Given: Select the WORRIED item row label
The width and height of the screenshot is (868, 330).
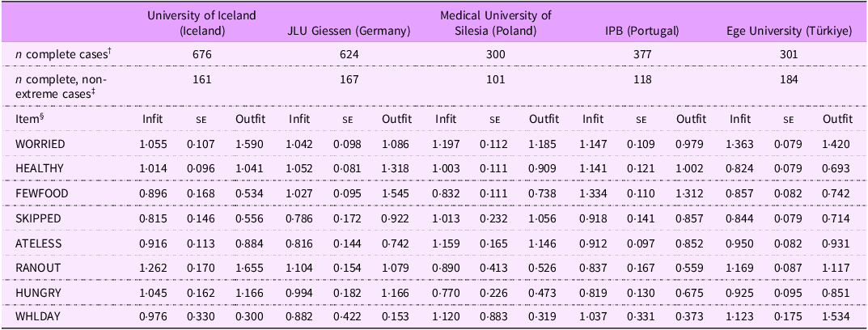Looking at the screenshot, I should pyautogui.click(x=41, y=144).
